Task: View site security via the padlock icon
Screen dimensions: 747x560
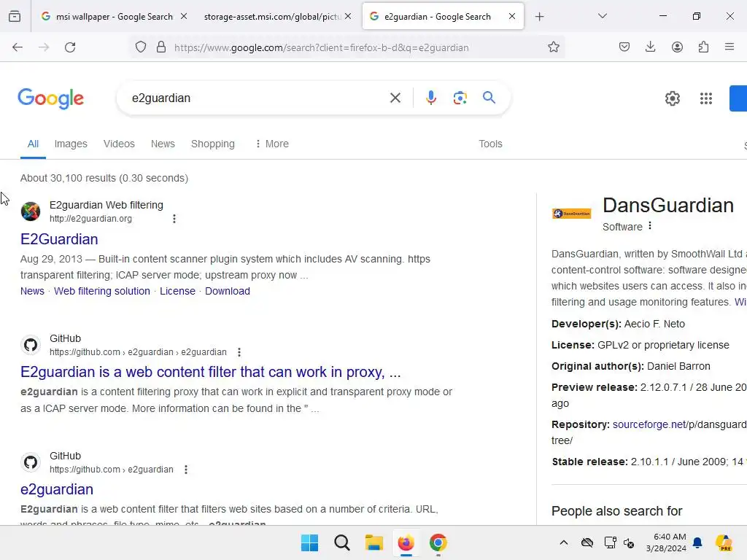Action: point(161,47)
